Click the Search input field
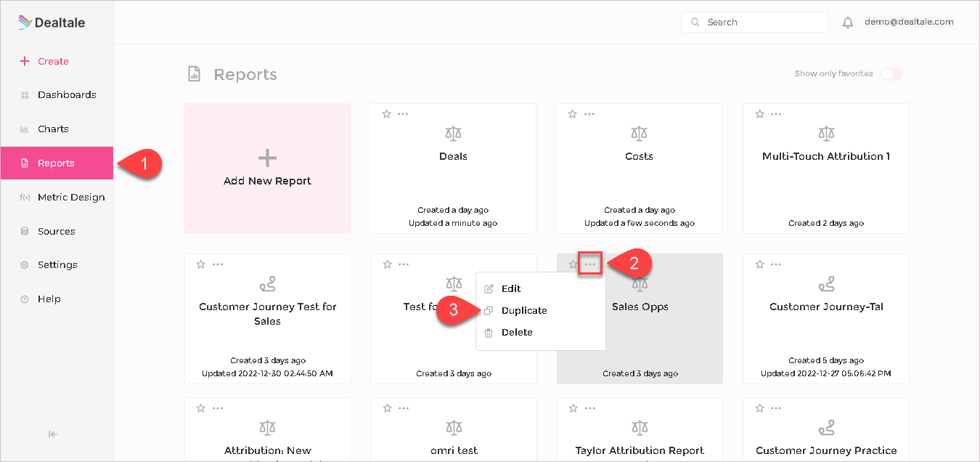The image size is (980, 462). tap(754, 23)
